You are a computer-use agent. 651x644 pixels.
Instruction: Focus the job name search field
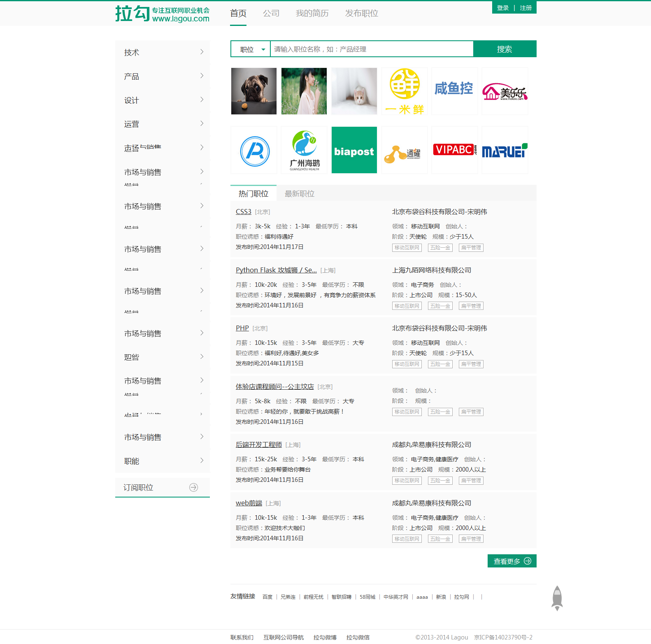click(372, 49)
